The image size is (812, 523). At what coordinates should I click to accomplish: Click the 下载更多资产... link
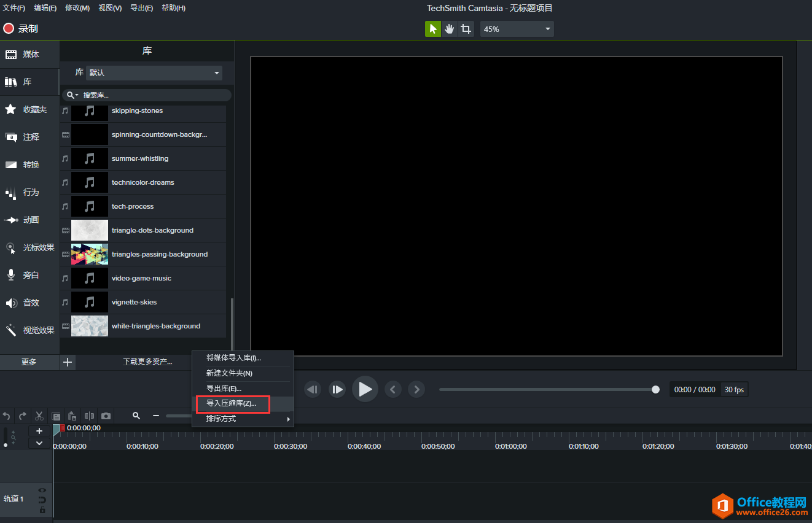147,362
